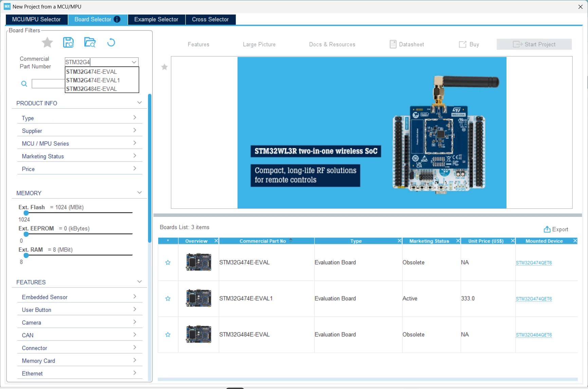
Task: Remove the Overview column
Action: click(x=216, y=241)
